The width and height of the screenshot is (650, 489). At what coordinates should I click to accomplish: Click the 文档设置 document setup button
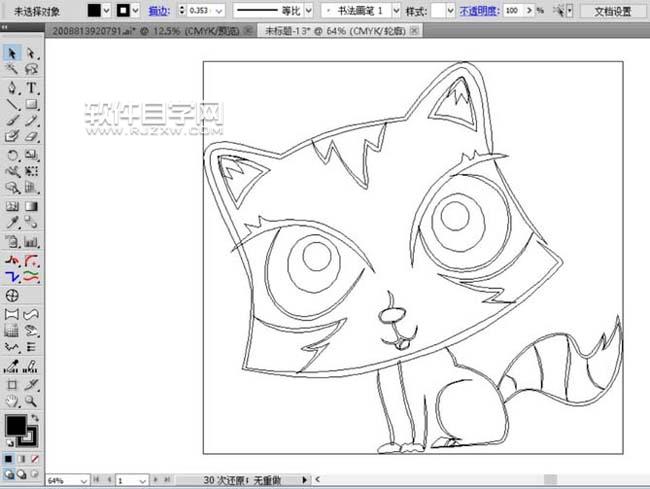612,11
